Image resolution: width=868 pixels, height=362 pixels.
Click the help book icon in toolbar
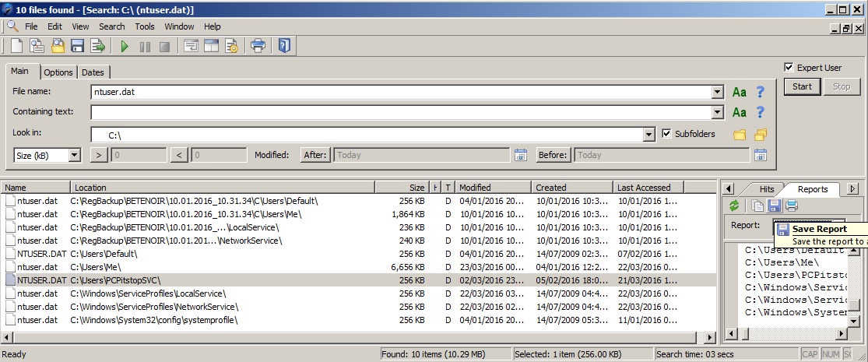pyautogui.click(x=284, y=46)
